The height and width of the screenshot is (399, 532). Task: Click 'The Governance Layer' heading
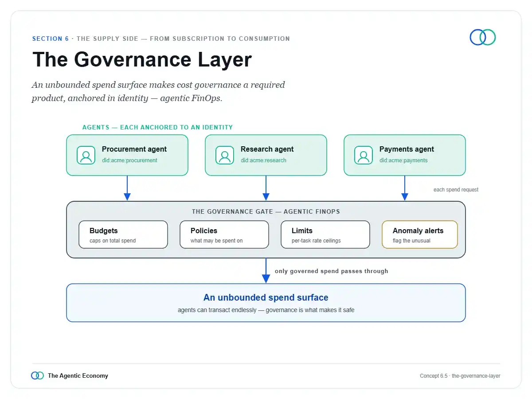pyautogui.click(x=142, y=59)
